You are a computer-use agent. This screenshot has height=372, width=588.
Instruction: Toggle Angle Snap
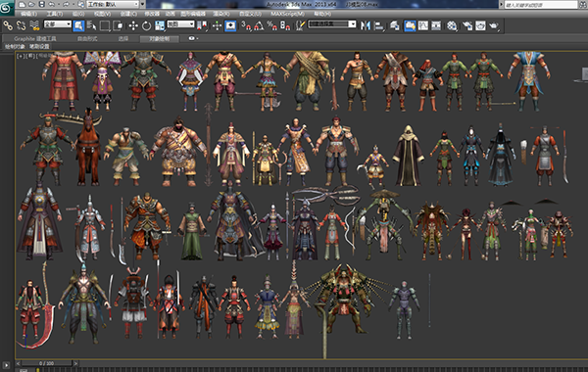click(259, 25)
